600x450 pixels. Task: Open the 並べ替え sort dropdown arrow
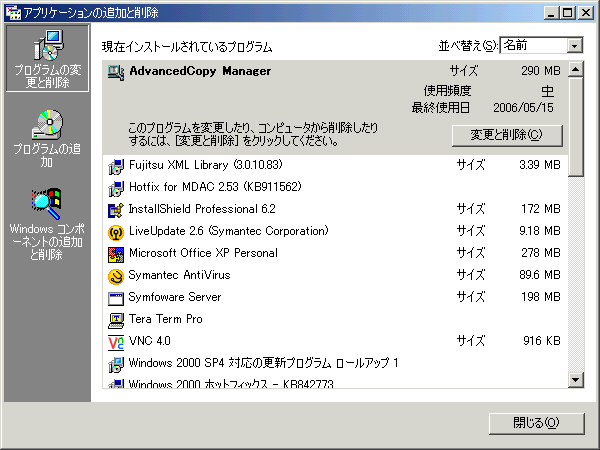pos(574,46)
